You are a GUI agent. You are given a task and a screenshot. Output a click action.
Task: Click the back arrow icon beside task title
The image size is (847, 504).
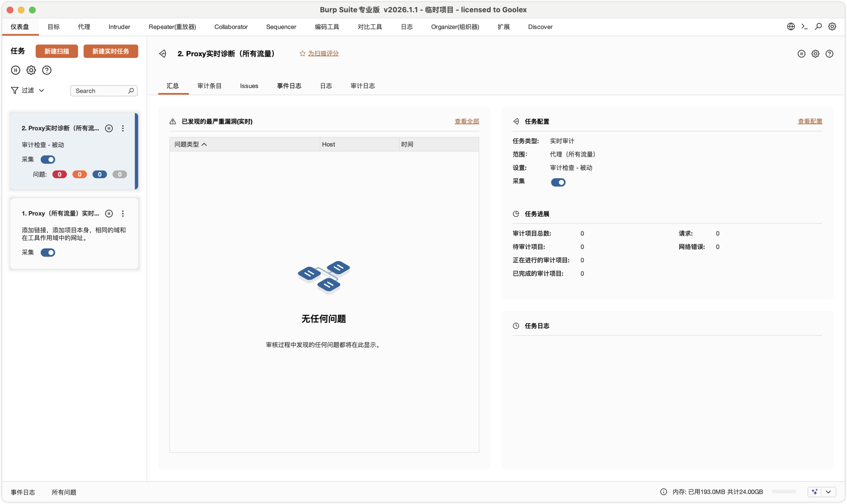[x=163, y=54]
